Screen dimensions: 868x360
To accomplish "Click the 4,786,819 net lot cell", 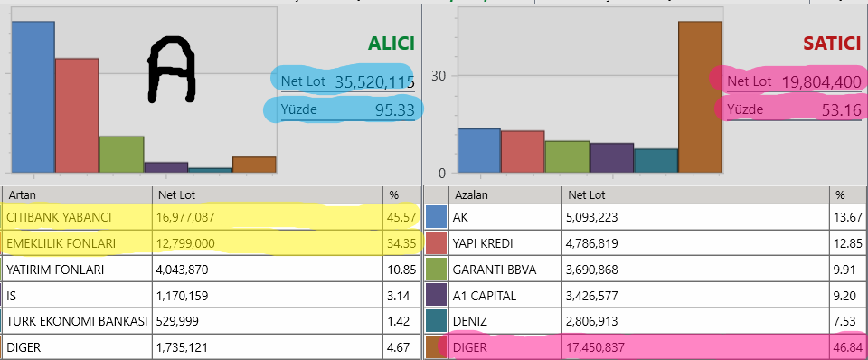I will click(695, 243).
